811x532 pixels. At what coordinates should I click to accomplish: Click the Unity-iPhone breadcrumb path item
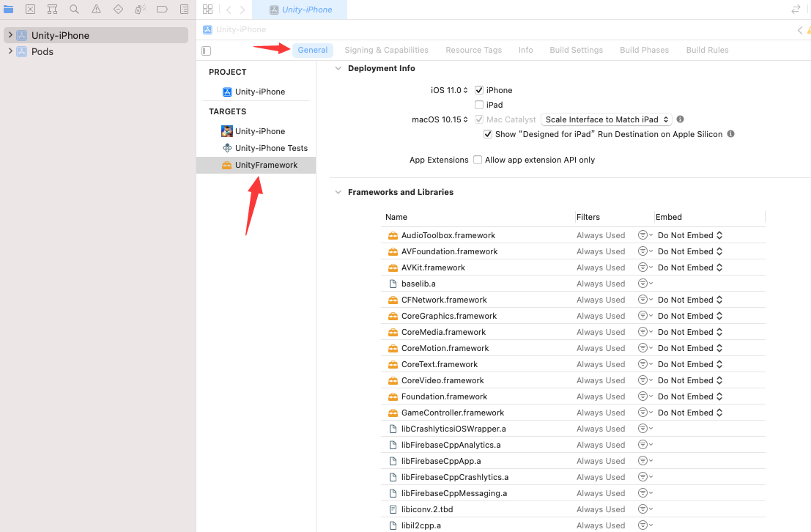[235, 29]
